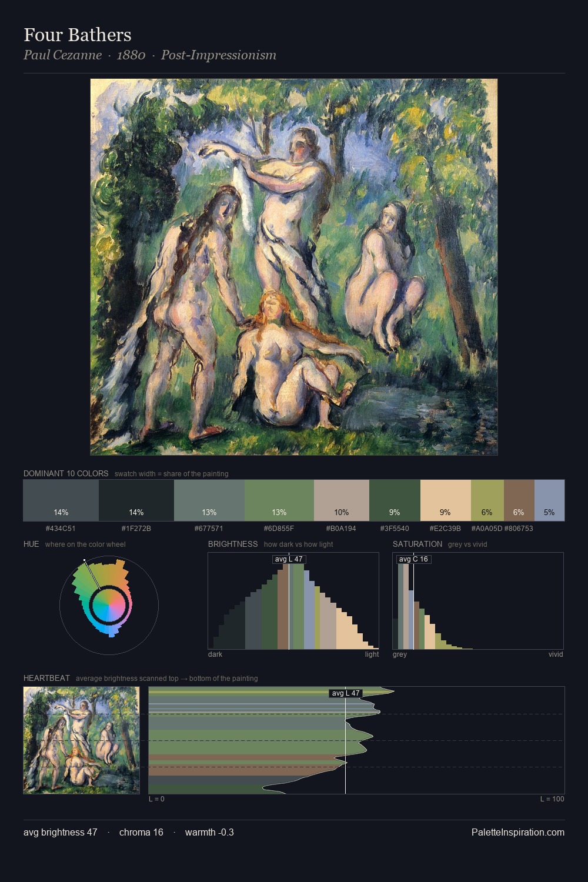
Task: Click the 'where on the color wheel' caption
Action: (x=85, y=544)
